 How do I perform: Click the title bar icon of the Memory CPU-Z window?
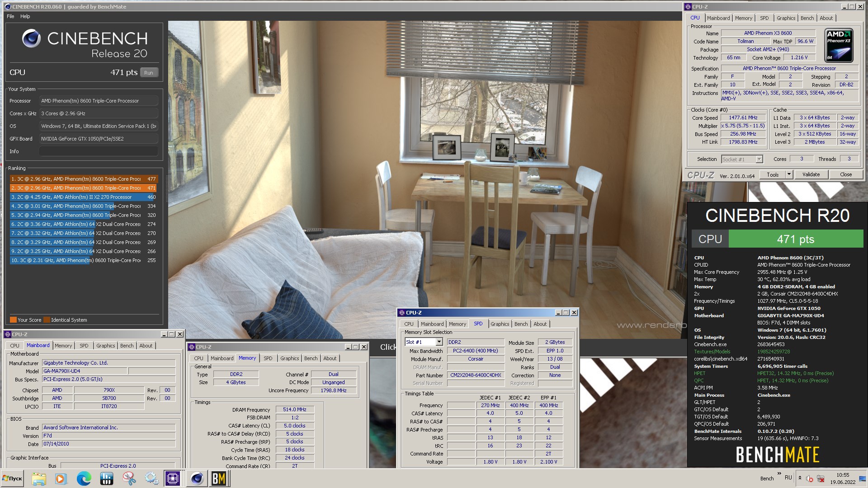pos(192,347)
